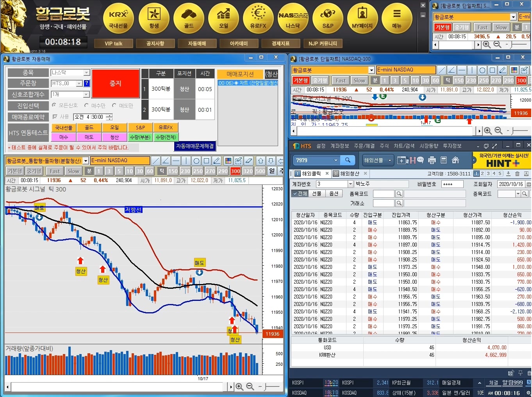Toggle 전체 filter in HTS window
Viewport: 532px width, 397px height.
click(x=300, y=193)
